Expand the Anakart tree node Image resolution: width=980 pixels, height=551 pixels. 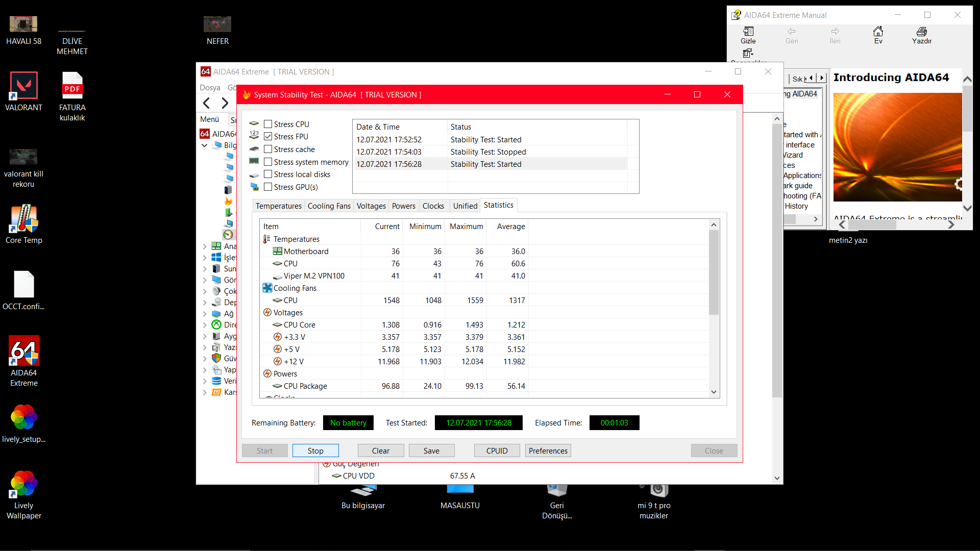(205, 246)
